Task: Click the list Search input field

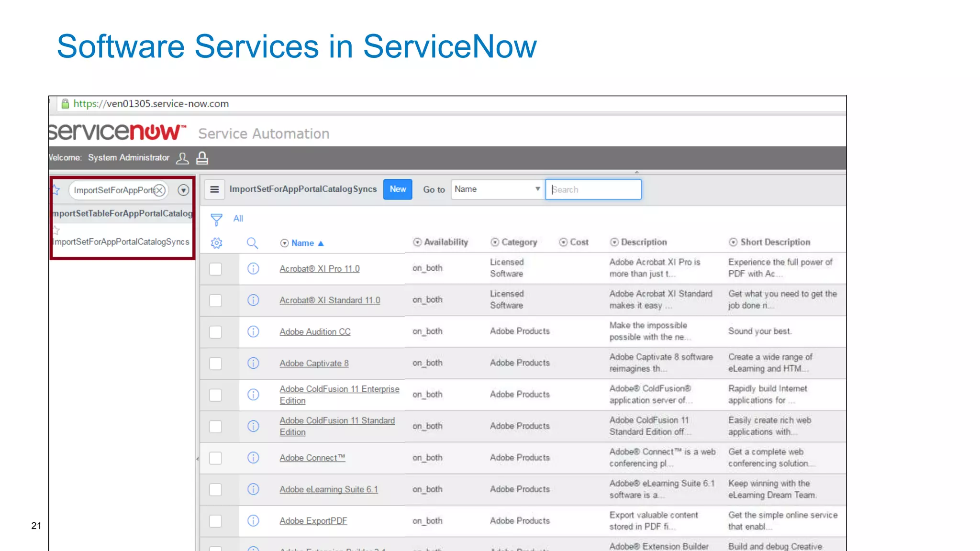Action: click(593, 189)
